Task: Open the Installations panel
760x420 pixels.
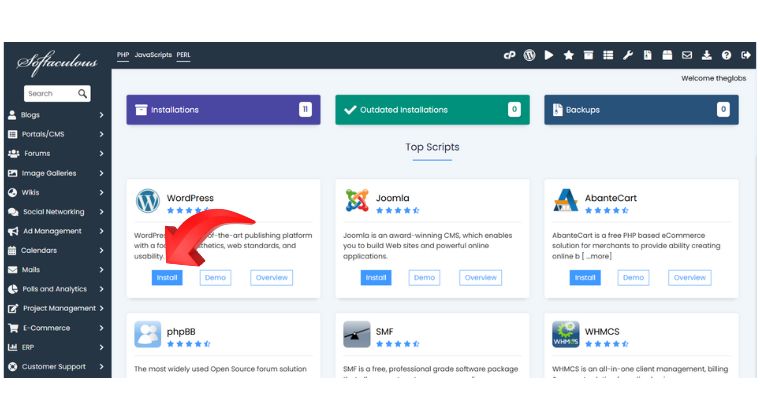Action: click(223, 110)
